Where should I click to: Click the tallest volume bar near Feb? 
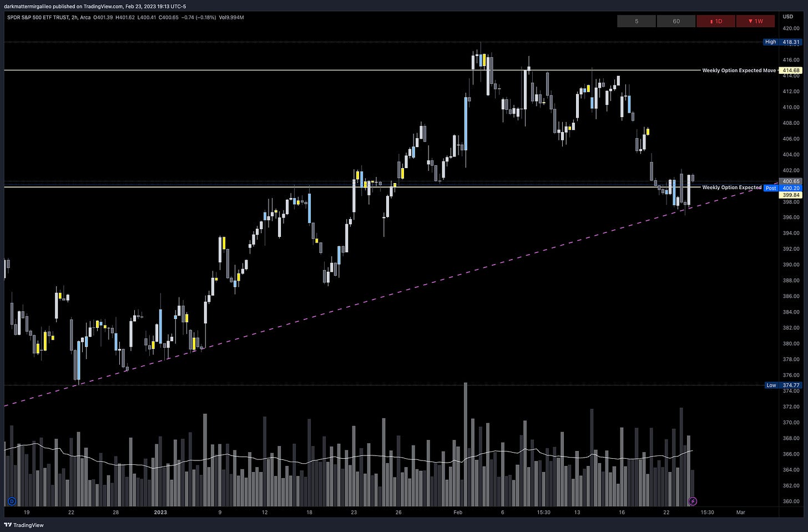coord(465,444)
